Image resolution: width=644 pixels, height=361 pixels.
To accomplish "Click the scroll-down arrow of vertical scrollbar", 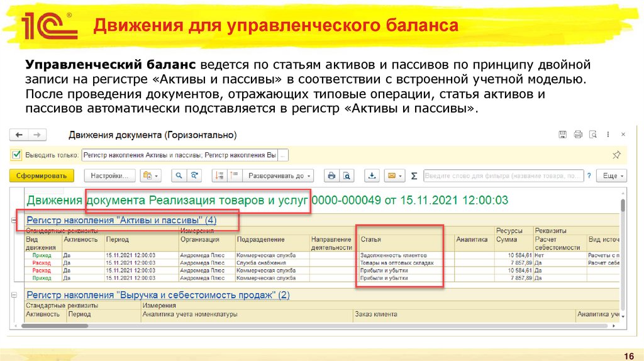I will pyautogui.click(x=623, y=316).
